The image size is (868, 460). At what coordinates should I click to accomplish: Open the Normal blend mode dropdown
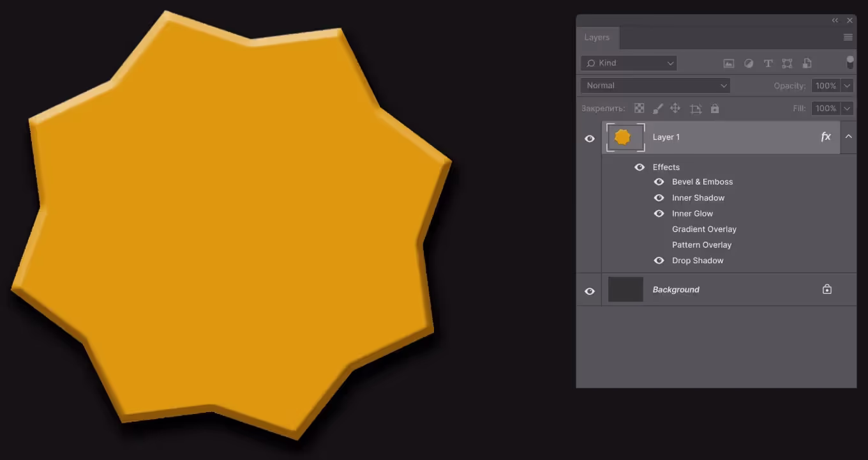click(655, 86)
